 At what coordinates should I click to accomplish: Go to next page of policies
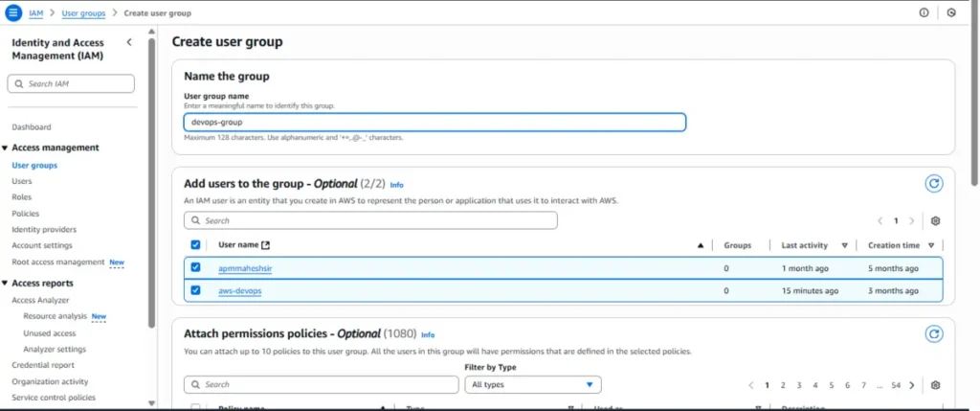pos(912,385)
